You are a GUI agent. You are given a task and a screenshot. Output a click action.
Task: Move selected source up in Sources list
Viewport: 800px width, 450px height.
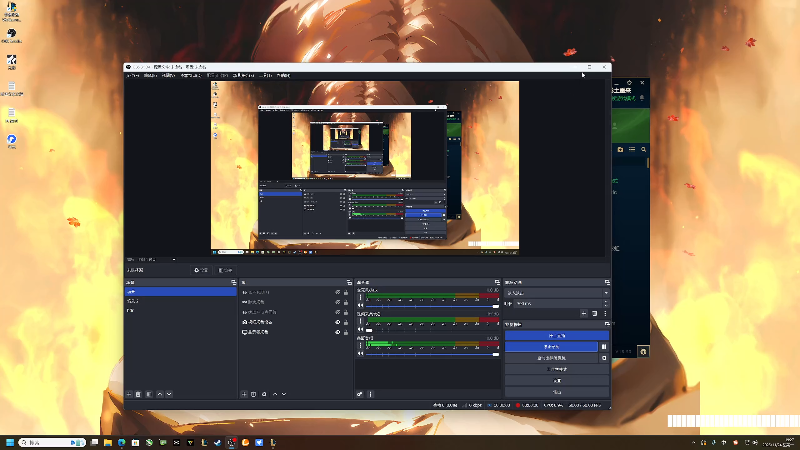(275, 394)
